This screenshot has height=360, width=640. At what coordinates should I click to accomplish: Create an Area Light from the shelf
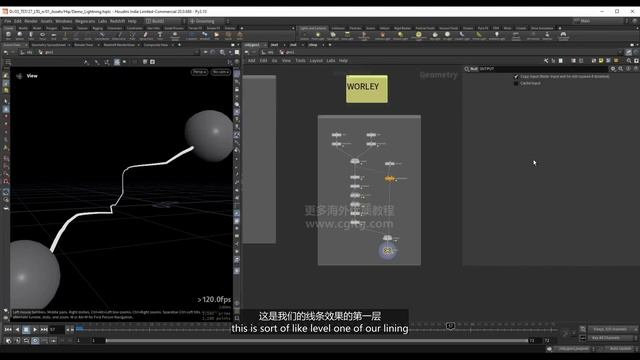click(347, 36)
